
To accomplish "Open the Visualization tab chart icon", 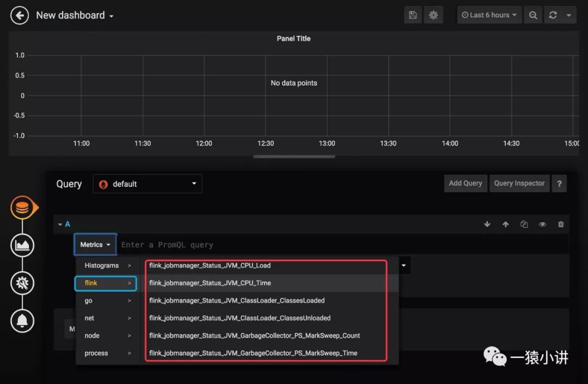I will tap(22, 245).
